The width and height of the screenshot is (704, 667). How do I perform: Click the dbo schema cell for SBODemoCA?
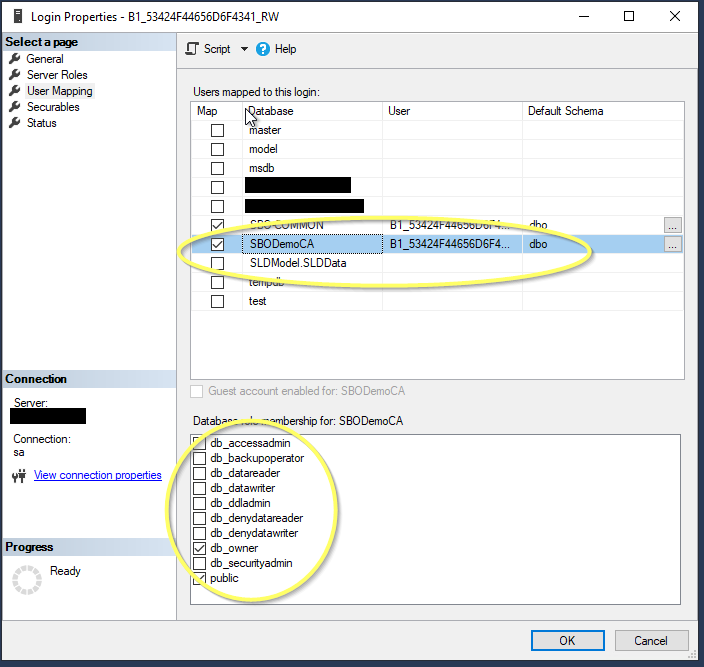[x=593, y=244]
